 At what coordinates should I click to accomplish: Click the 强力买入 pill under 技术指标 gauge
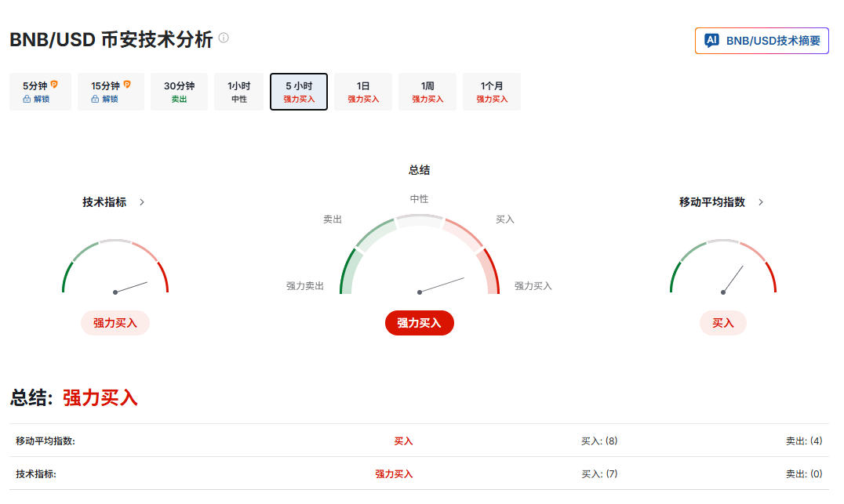pos(115,323)
